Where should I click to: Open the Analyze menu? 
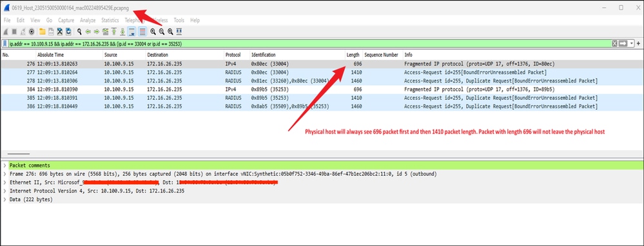coord(88,20)
